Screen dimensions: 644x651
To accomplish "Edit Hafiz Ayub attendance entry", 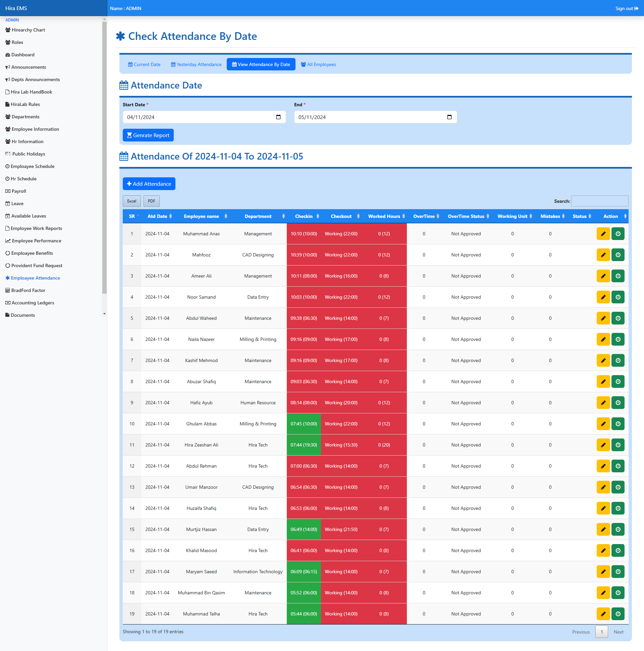I will coord(603,403).
